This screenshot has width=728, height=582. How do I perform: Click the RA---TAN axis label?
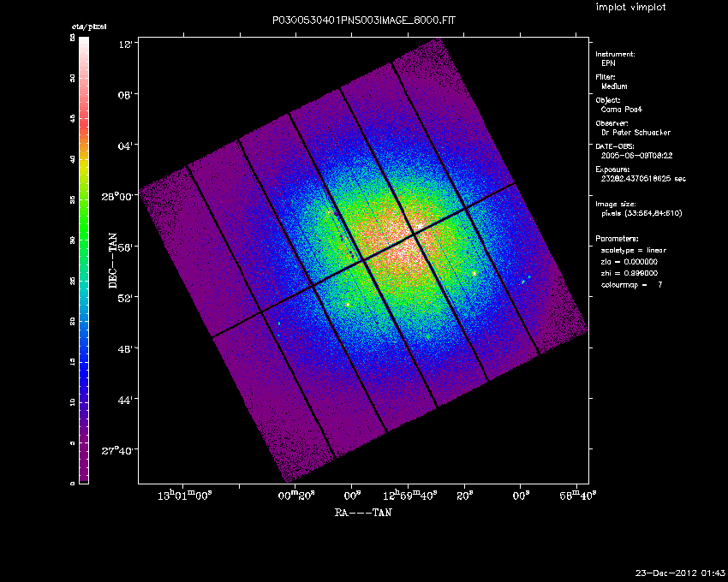pos(363,512)
